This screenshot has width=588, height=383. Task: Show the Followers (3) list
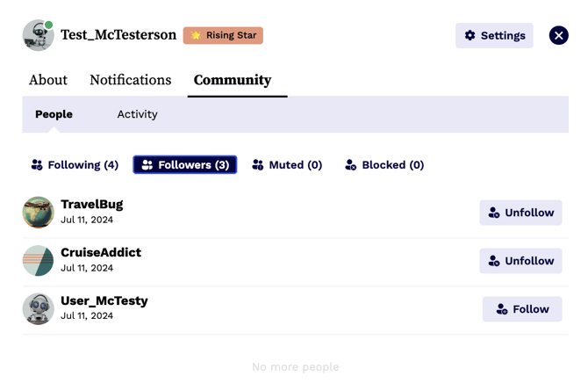pos(185,164)
